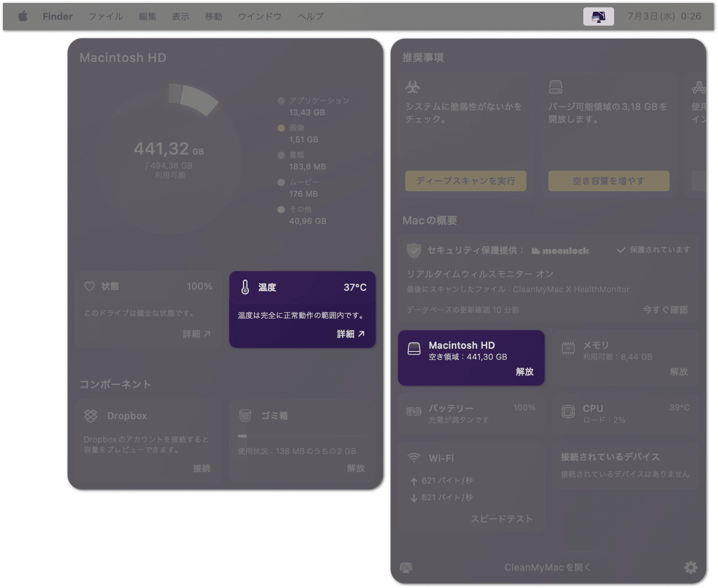This screenshot has width=718, height=588.
Task: Click 今すぐ確認 link
Action: (x=665, y=309)
